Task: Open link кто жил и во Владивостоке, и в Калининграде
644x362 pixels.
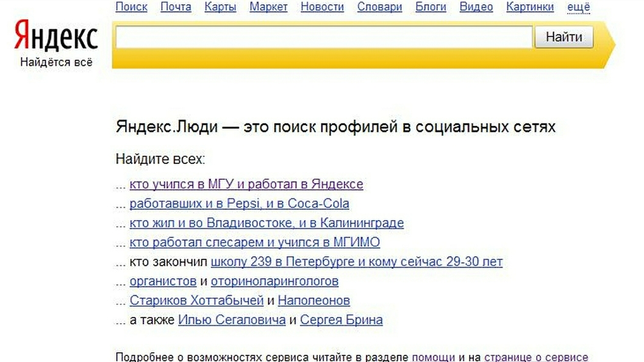Action: tap(267, 223)
